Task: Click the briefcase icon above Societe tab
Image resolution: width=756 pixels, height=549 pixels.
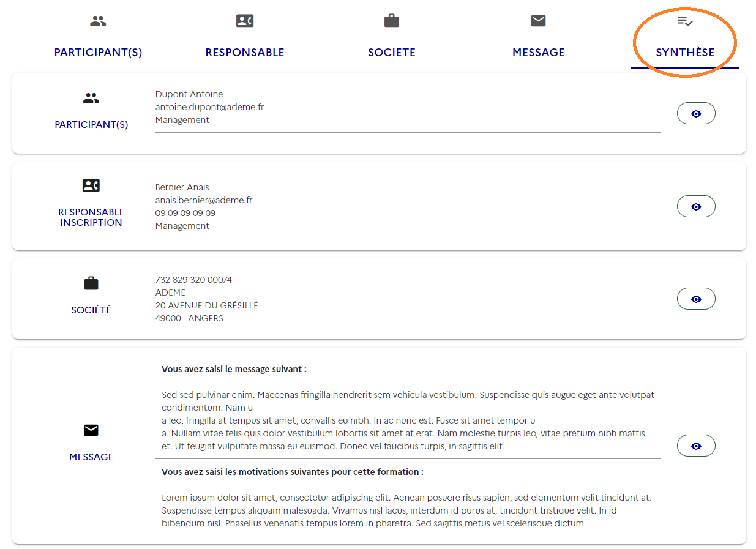Action: (x=392, y=21)
